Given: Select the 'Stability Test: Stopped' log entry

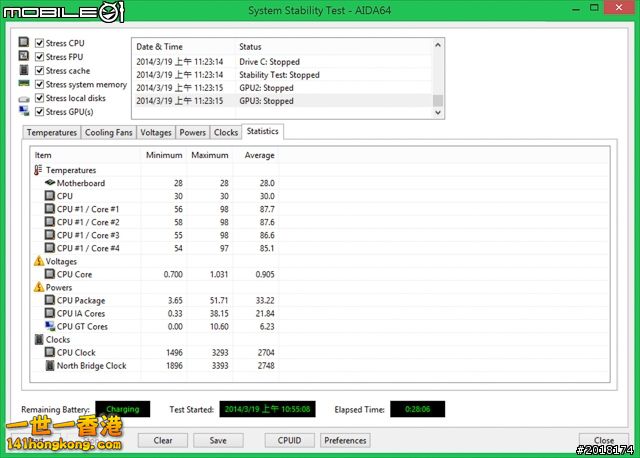Looking at the screenshot, I should coord(283,75).
